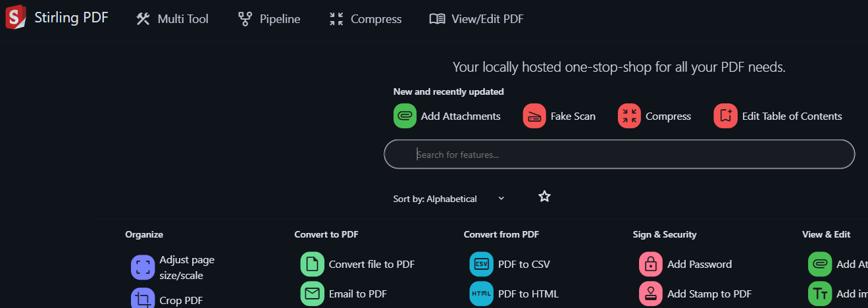The width and height of the screenshot is (868, 308).
Task: Click the Search for features field
Action: [619, 155]
